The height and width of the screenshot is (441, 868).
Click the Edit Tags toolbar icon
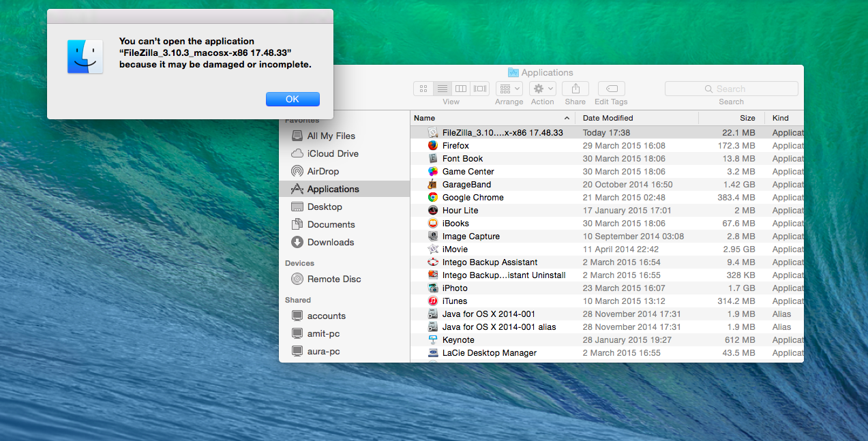[x=611, y=89]
